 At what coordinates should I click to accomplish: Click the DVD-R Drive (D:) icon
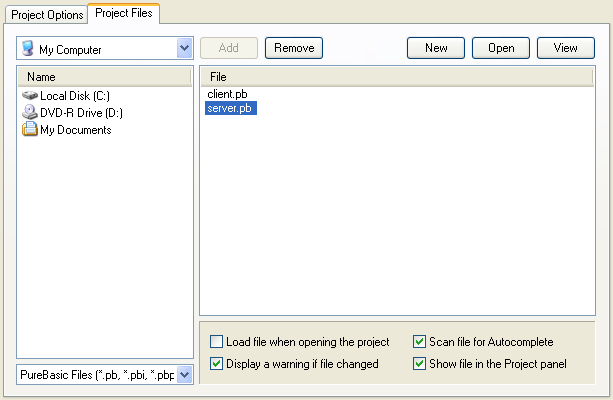[29, 112]
